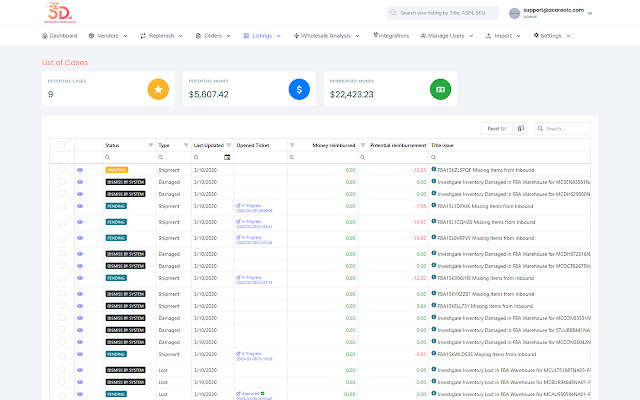This screenshot has width=640, height=400.
Task: Open the Integrations menu item
Action: pyautogui.click(x=391, y=36)
